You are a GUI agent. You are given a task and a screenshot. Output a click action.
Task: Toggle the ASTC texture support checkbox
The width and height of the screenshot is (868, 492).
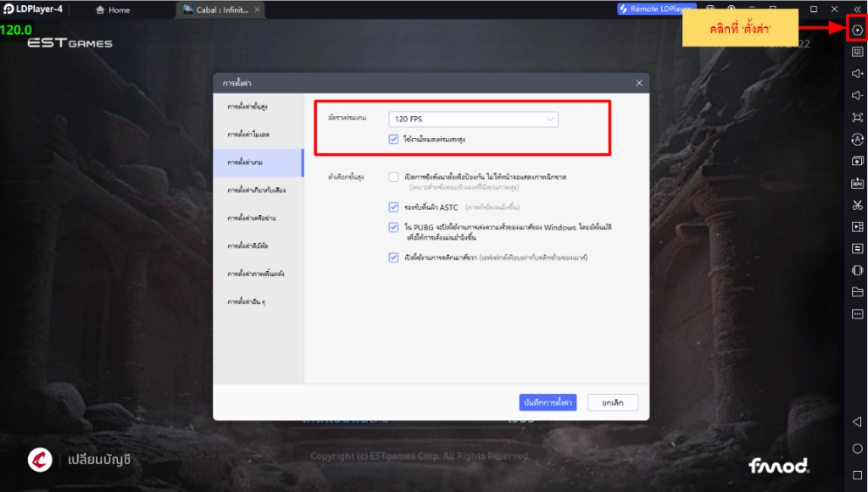click(x=393, y=207)
